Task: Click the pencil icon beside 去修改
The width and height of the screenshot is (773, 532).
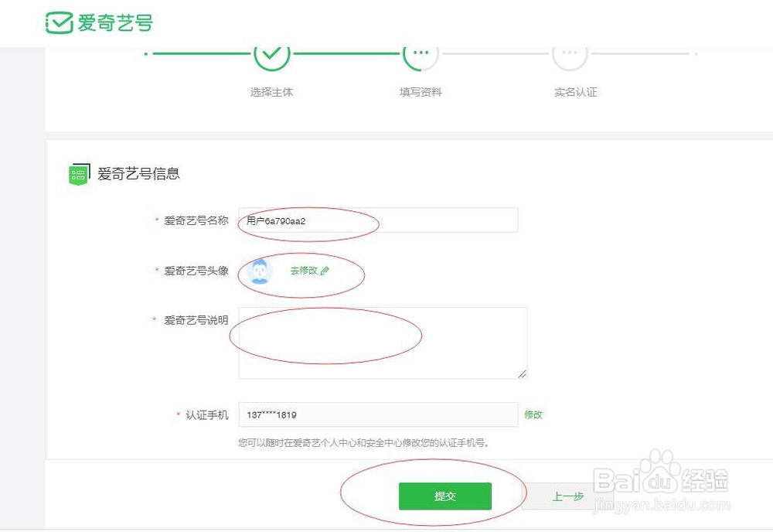Action: (325, 271)
